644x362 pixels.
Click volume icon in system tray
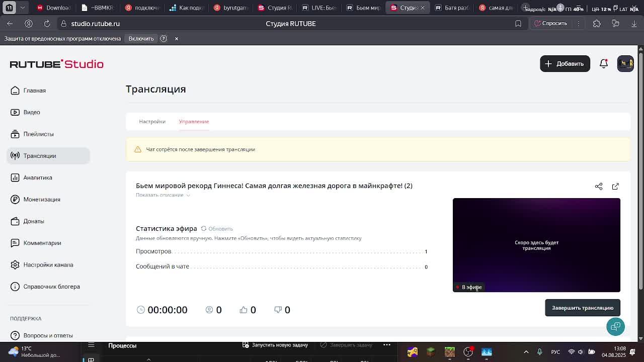point(581,352)
